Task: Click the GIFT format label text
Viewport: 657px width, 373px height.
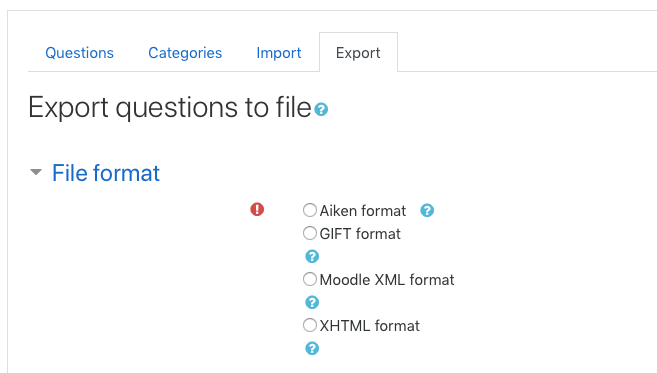Action: point(360,234)
